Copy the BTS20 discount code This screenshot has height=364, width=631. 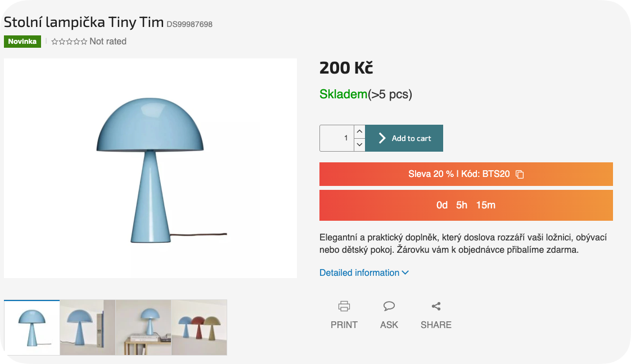click(520, 174)
